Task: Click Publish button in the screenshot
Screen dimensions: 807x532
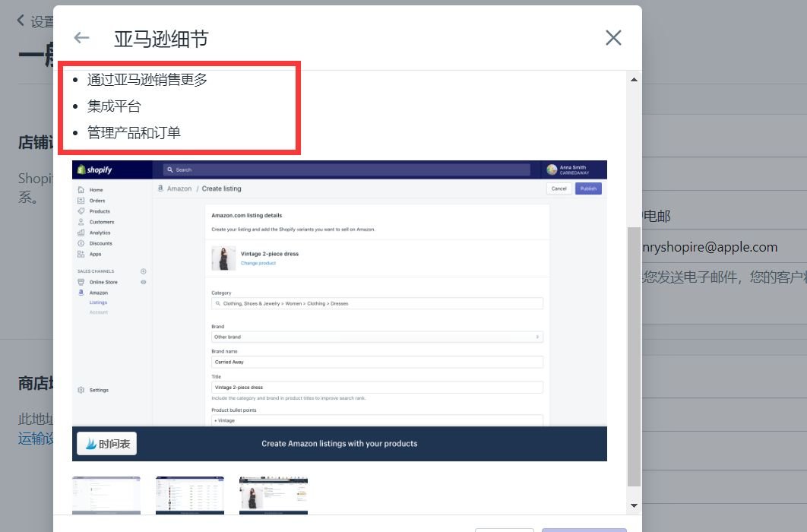Action: point(588,188)
